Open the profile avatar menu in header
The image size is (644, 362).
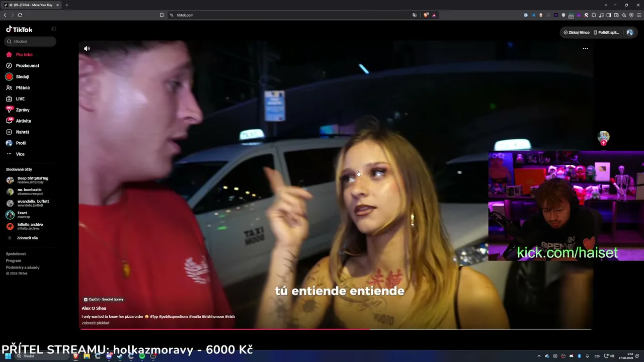629,33
